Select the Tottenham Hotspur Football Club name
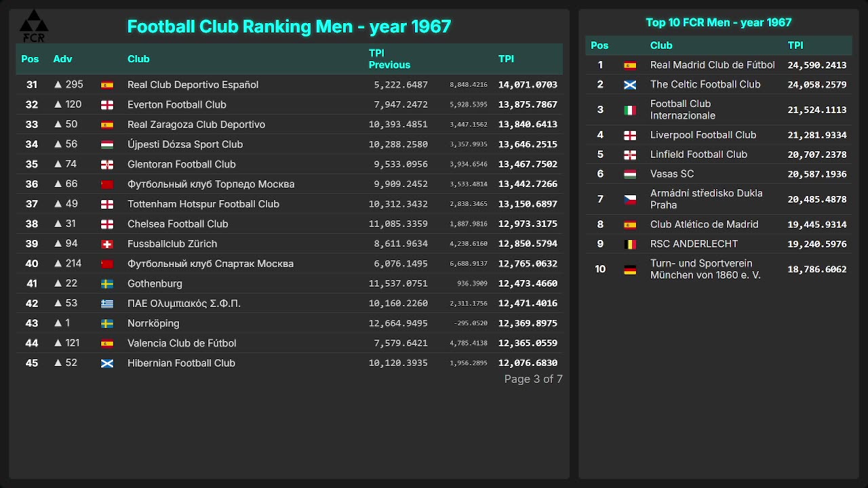868x488 pixels. pyautogui.click(x=203, y=204)
